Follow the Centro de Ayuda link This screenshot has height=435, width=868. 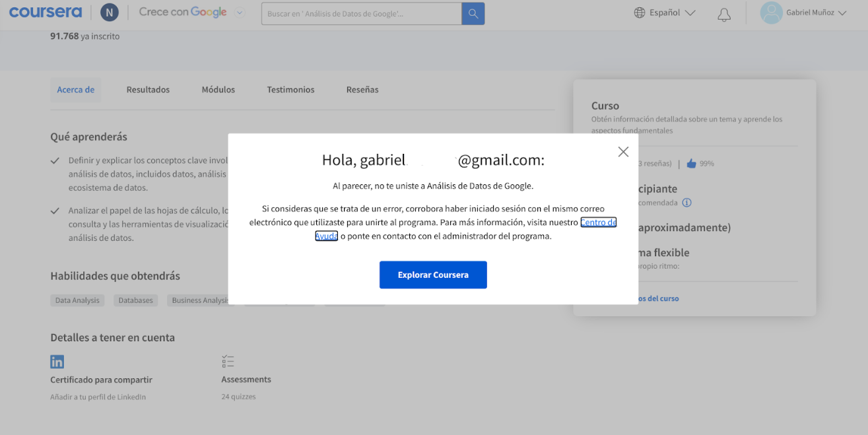598,222
